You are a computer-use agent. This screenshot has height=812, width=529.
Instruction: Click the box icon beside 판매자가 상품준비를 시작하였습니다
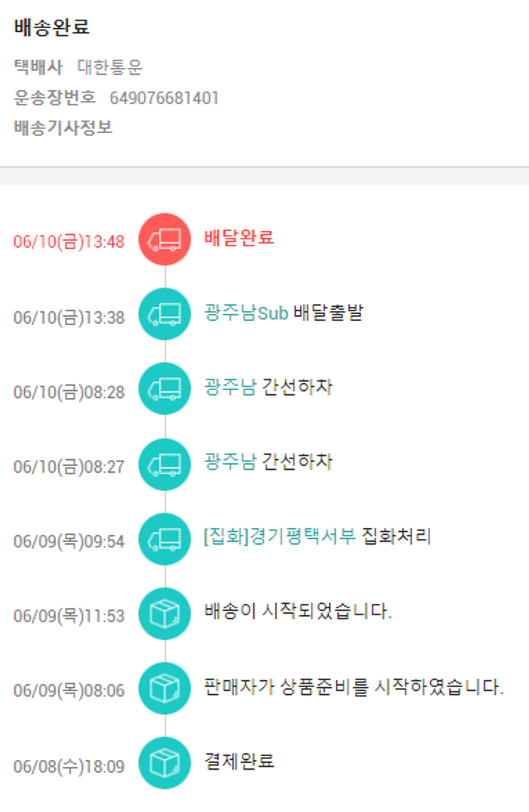click(164, 689)
